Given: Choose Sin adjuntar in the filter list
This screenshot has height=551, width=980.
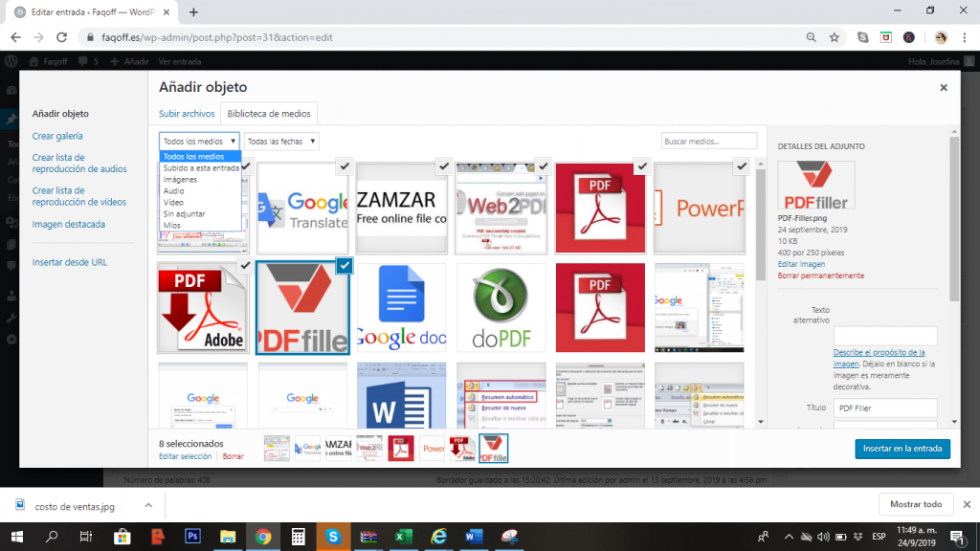Looking at the screenshot, I should point(200,213).
